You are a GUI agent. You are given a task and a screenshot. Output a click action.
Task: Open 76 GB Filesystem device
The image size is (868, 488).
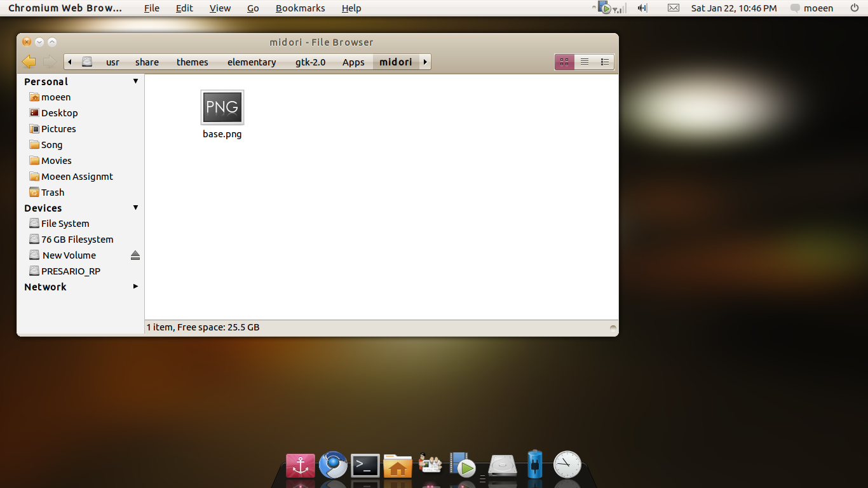(x=77, y=240)
